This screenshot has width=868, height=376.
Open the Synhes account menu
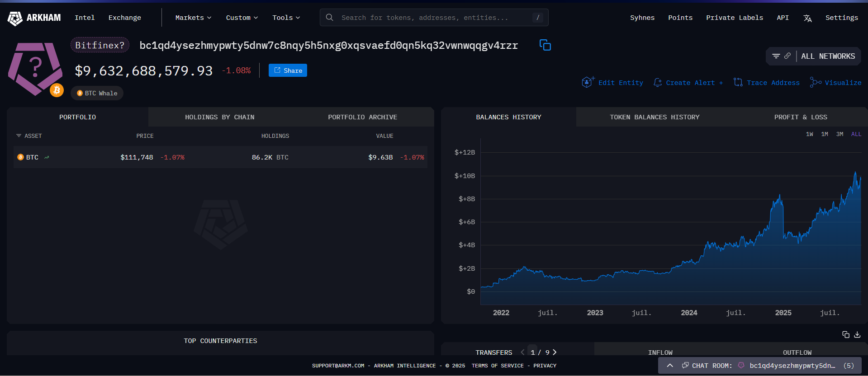click(642, 18)
